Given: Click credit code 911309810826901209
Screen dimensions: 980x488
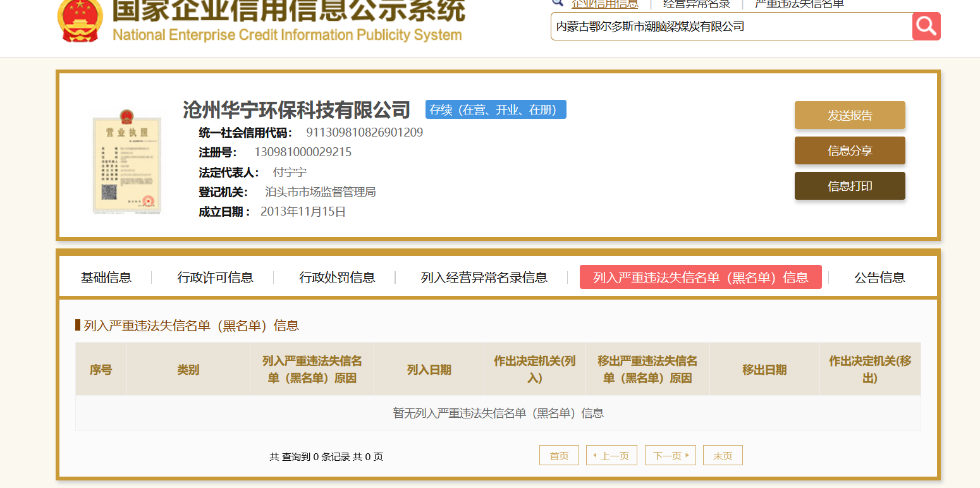Looking at the screenshot, I should (365, 133).
